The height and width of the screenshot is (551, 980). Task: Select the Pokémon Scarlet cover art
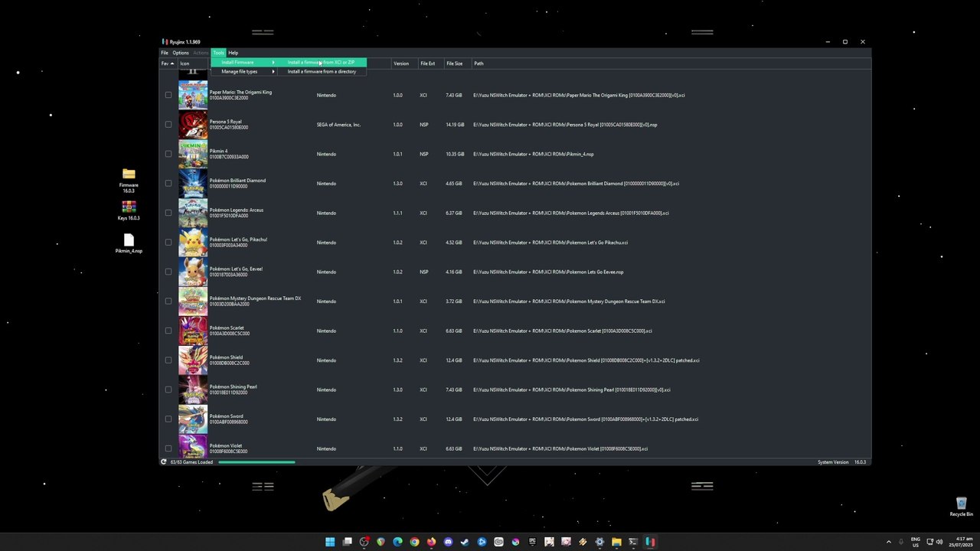[193, 331]
